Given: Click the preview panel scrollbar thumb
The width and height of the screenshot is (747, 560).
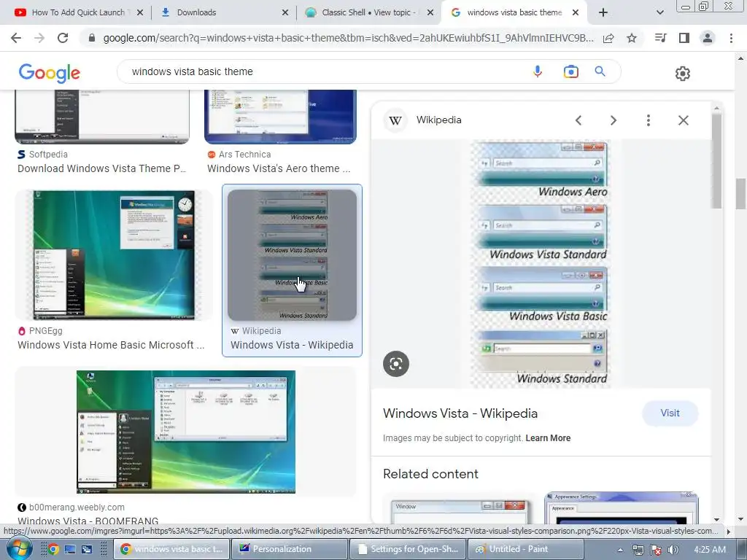Looking at the screenshot, I should point(716,161).
